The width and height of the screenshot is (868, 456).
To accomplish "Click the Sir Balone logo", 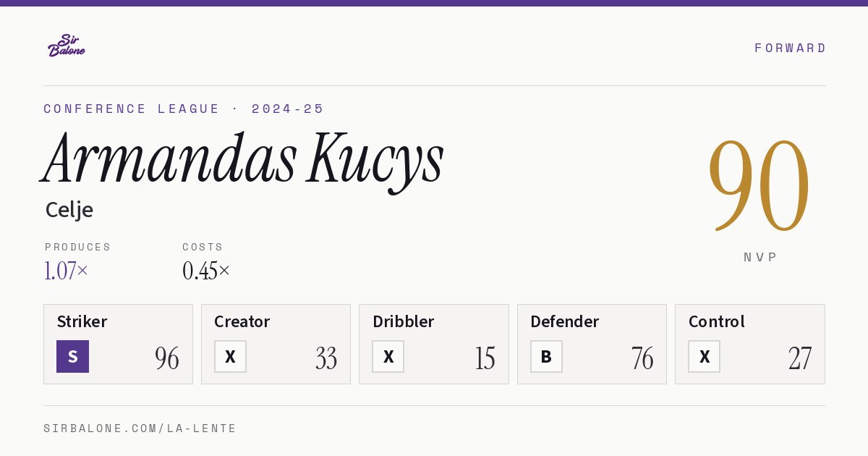I will pyautogui.click(x=67, y=46).
